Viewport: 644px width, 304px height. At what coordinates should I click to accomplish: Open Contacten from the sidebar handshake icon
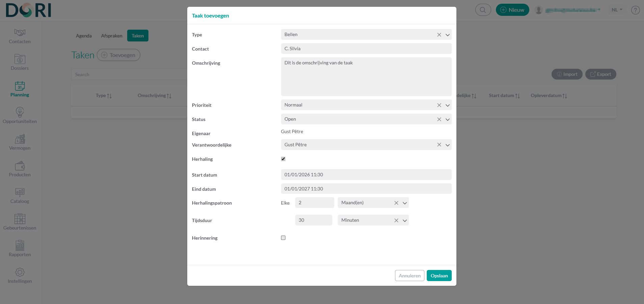click(x=20, y=33)
